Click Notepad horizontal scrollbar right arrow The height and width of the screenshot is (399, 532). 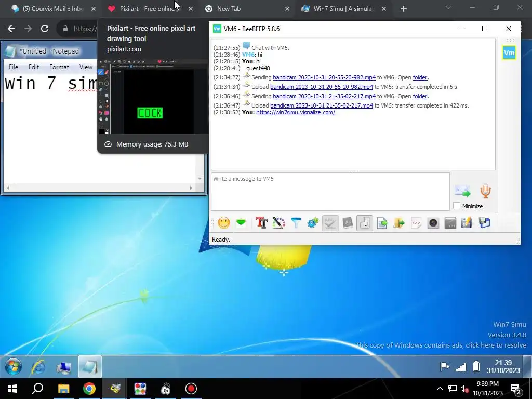(x=191, y=188)
